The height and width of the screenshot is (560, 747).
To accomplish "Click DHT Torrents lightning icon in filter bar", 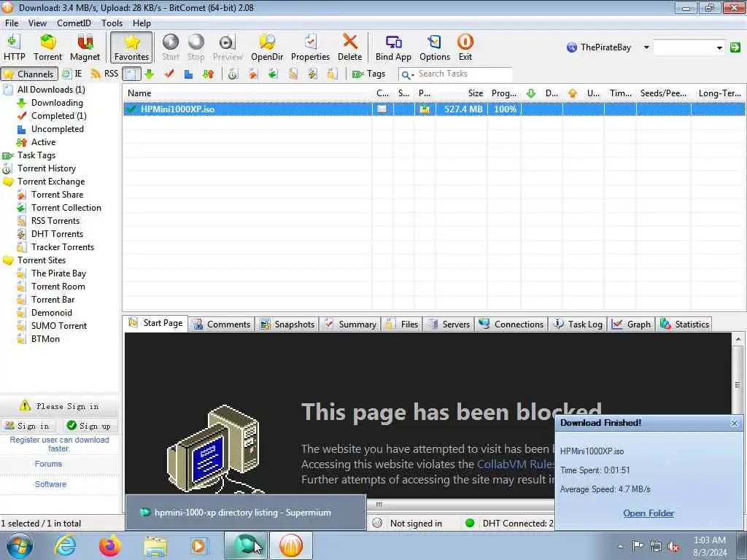I will pyautogui.click(x=312, y=74).
